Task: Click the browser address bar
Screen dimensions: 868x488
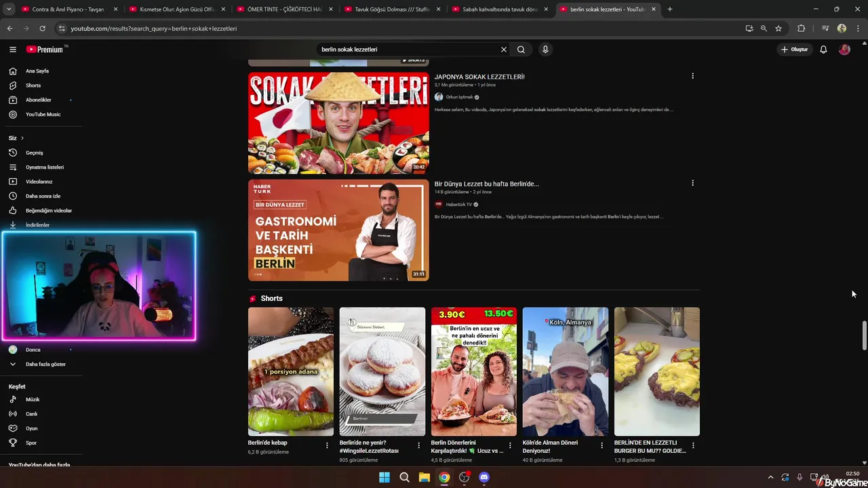Action: (x=400, y=28)
